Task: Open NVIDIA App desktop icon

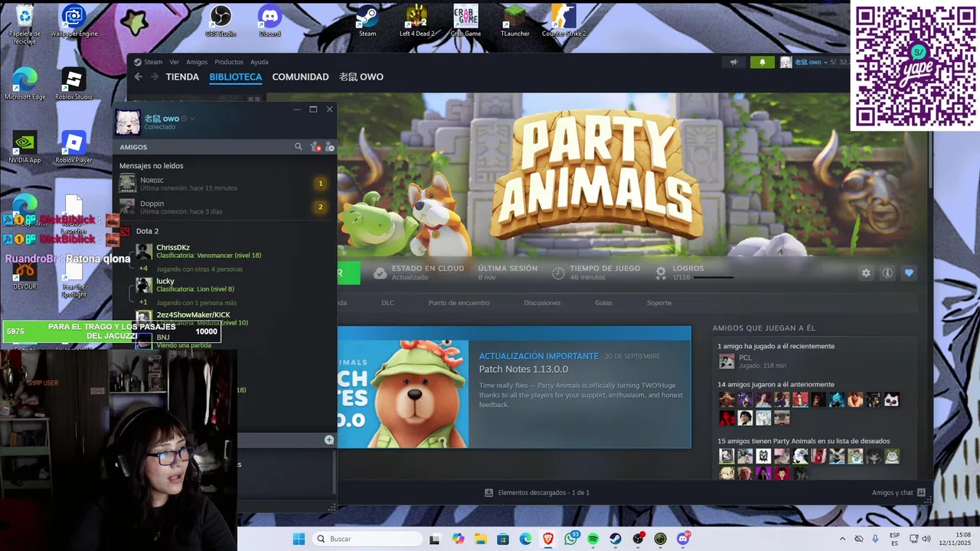Action: tap(24, 147)
